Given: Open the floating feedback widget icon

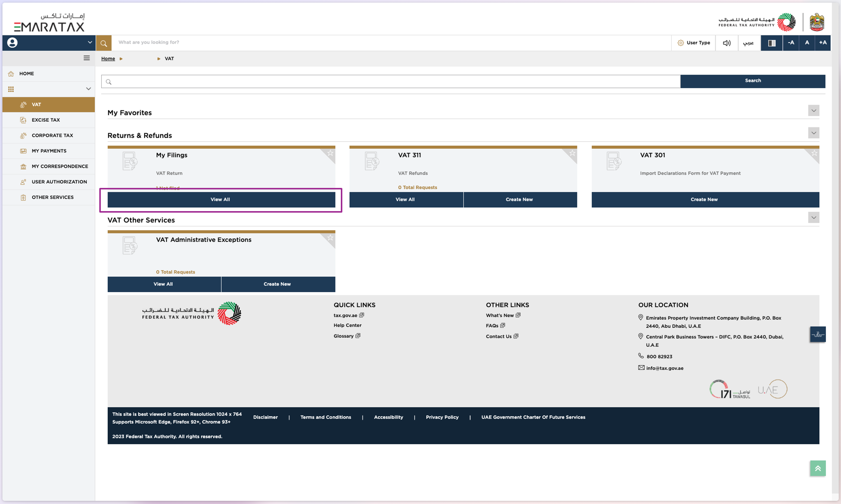Looking at the screenshot, I should tap(818, 334).
